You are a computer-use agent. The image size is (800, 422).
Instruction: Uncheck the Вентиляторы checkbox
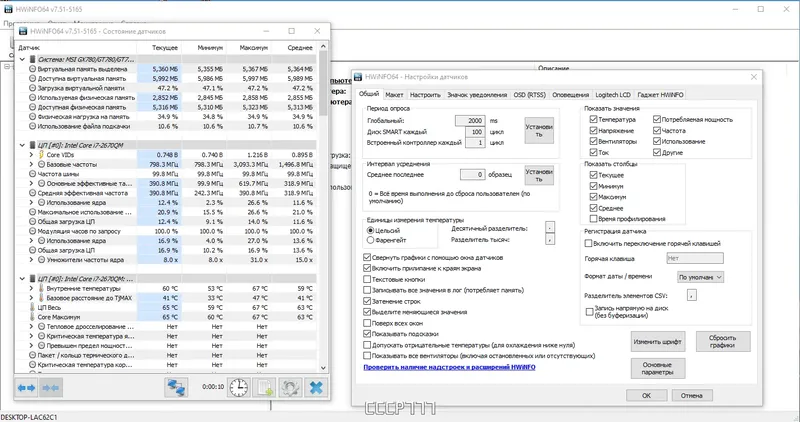tap(593, 141)
